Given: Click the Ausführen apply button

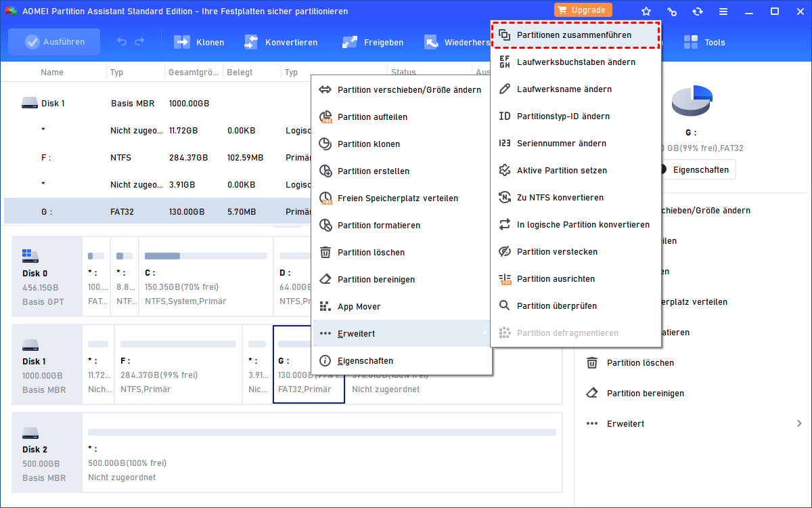Looking at the screenshot, I should pos(54,42).
